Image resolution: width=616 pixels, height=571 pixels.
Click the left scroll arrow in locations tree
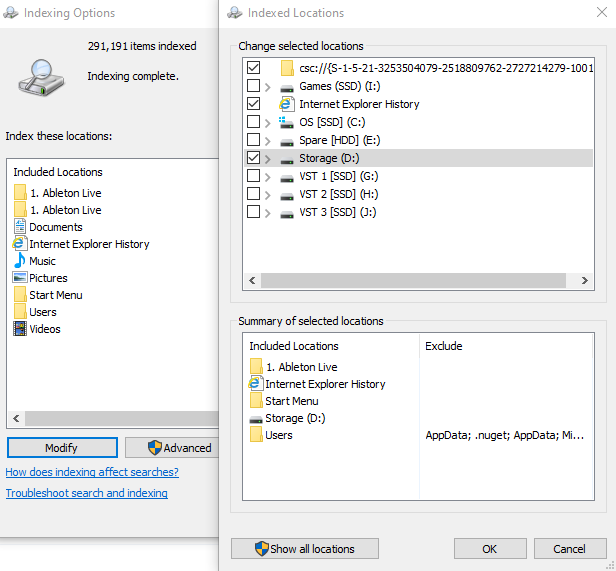pos(252,280)
